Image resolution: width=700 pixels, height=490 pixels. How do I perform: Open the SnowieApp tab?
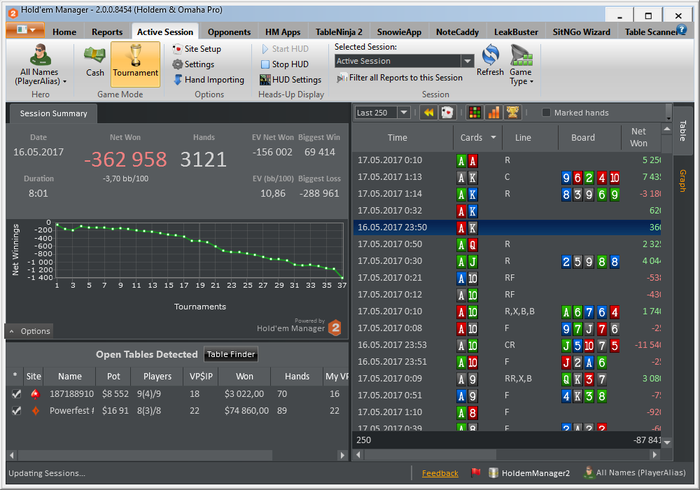[x=399, y=32]
